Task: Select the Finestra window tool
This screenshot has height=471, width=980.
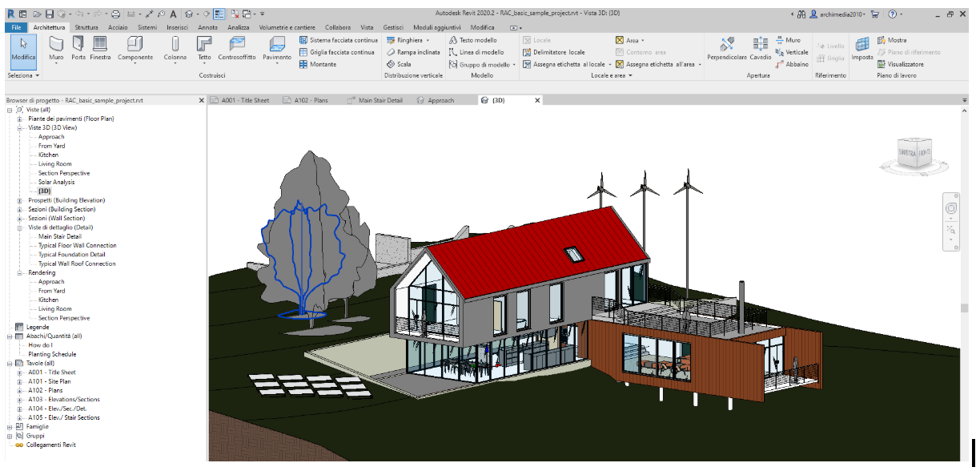Action: coord(100,48)
